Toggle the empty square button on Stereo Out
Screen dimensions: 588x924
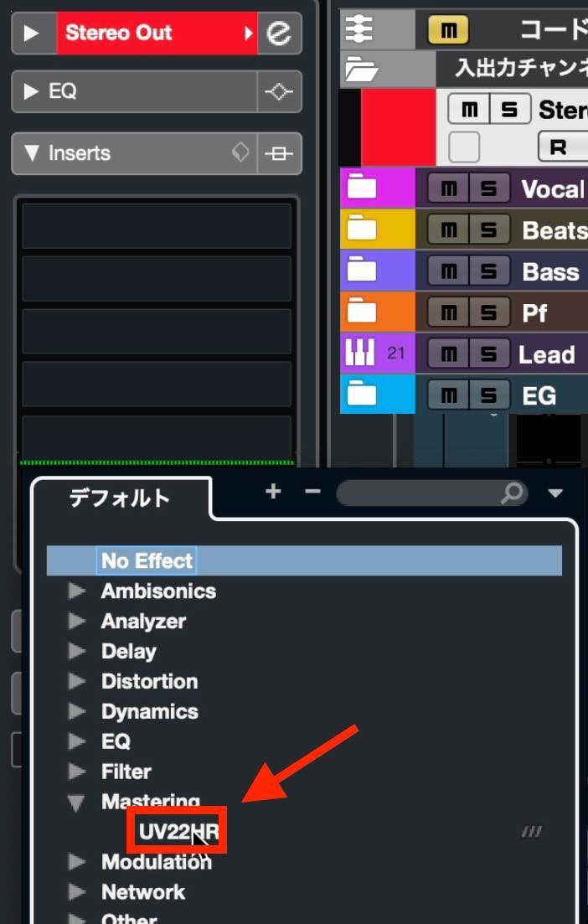[x=464, y=147]
